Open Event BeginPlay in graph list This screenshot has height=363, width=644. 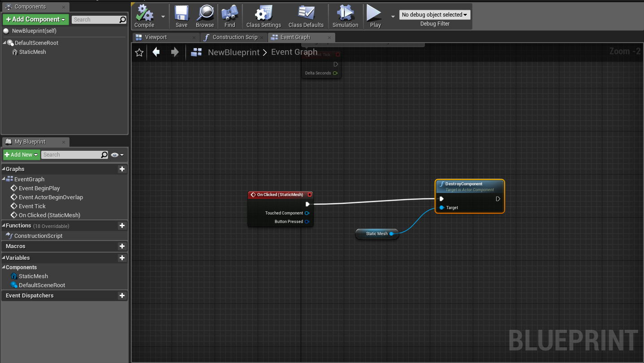[x=39, y=188]
